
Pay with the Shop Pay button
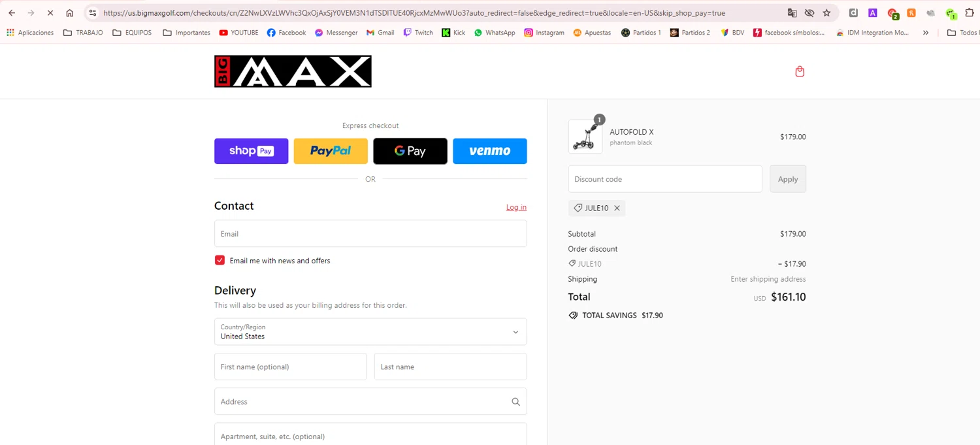(x=252, y=151)
